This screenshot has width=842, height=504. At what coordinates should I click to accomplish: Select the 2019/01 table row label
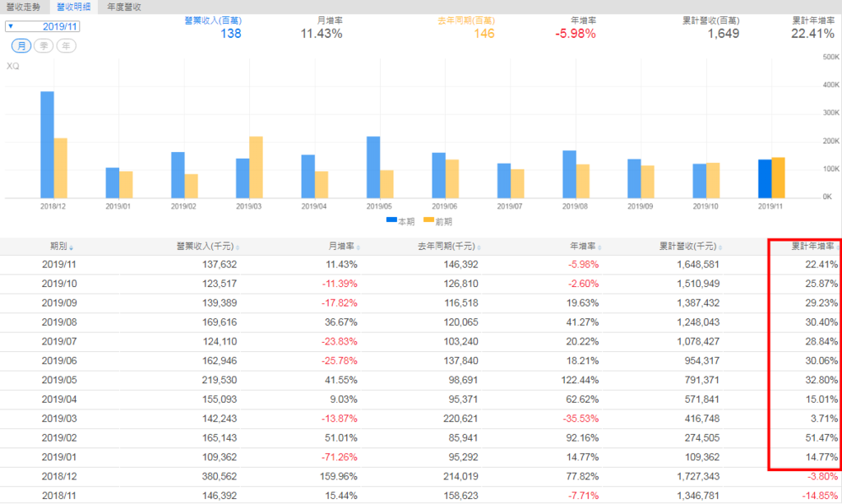pyautogui.click(x=59, y=458)
